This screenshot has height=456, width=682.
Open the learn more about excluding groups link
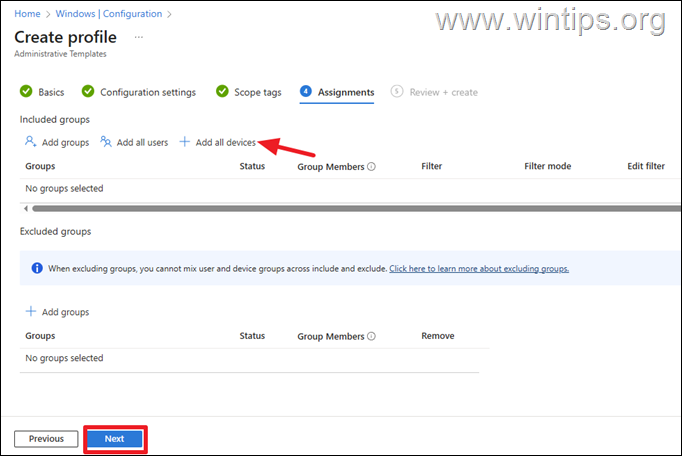click(479, 268)
